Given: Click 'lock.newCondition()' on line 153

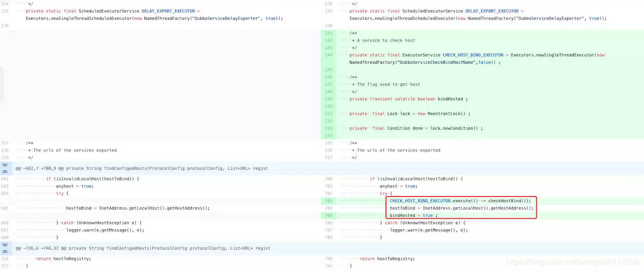Looking at the screenshot, I should point(454,128).
